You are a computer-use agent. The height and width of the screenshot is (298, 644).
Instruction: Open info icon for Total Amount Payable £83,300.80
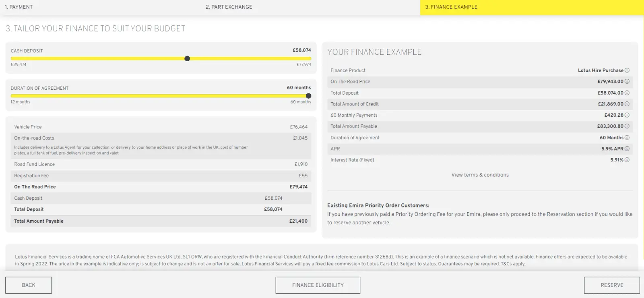(627, 126)
